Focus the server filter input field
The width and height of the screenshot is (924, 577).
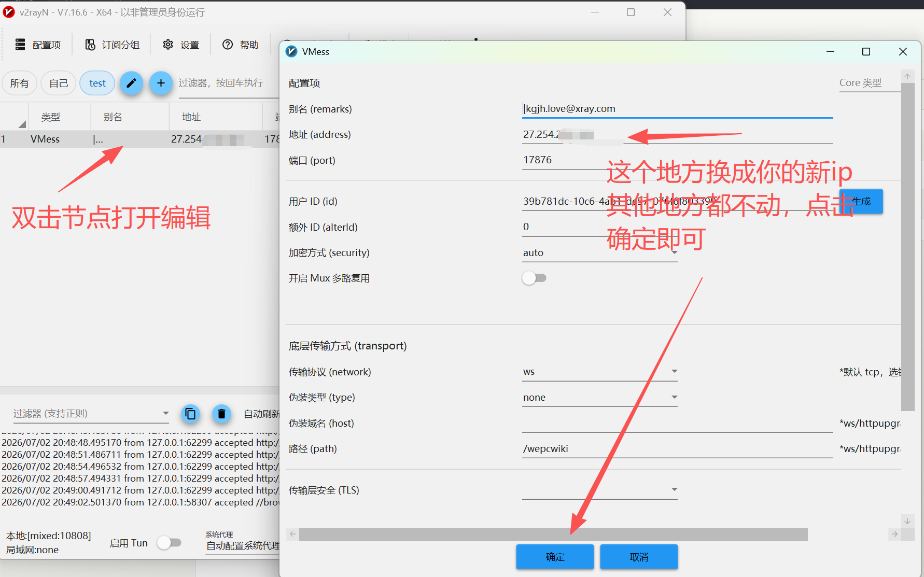click(x=229, y=83)
